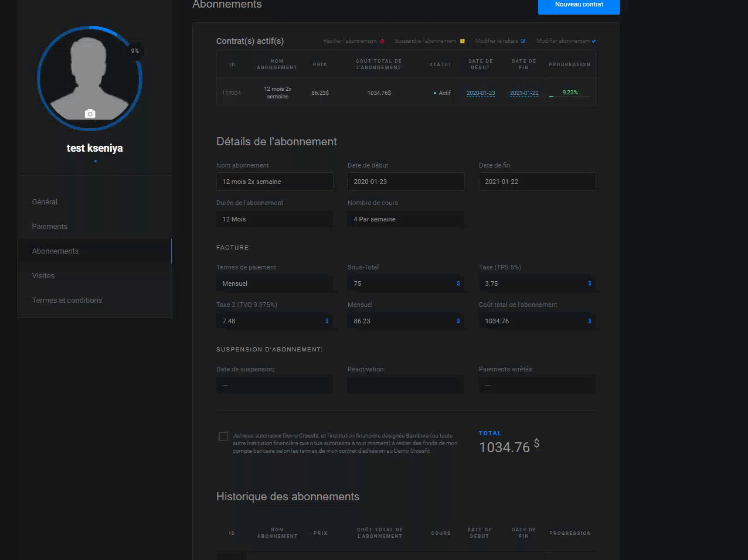Go to Termes et conditions section
This screenshot has width=748, height=560.
point(67,301)
